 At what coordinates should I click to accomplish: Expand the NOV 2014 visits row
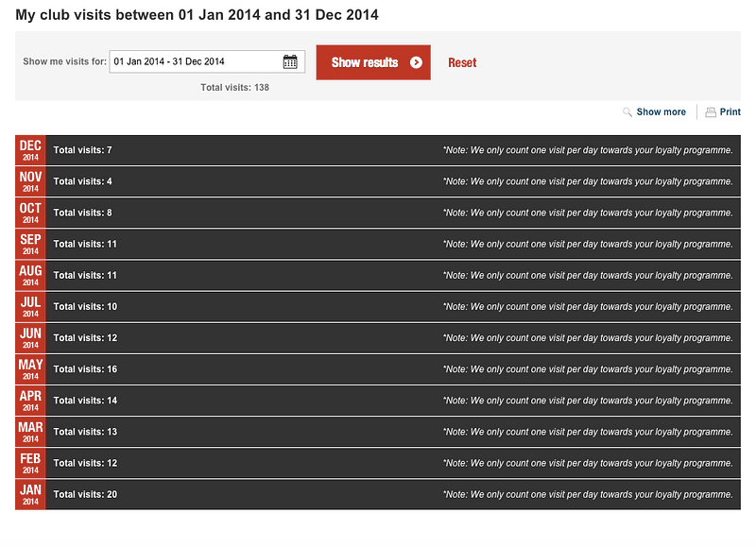(x=378, y=181)
